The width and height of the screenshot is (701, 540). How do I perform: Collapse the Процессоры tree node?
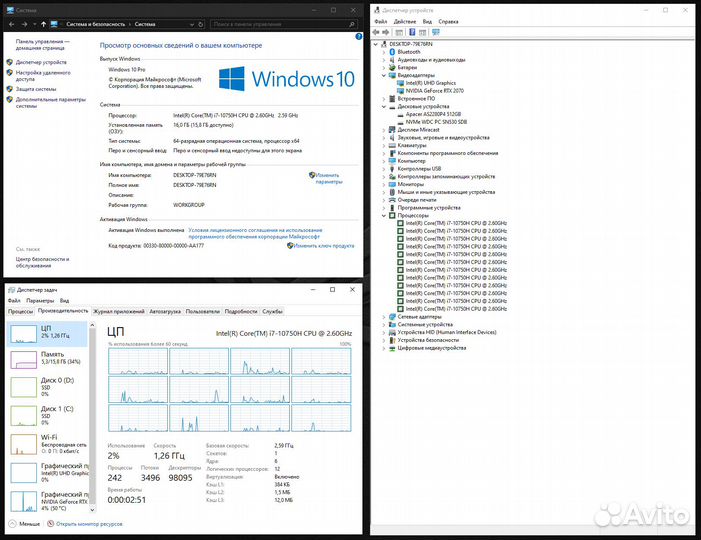(x=384, y=215)
